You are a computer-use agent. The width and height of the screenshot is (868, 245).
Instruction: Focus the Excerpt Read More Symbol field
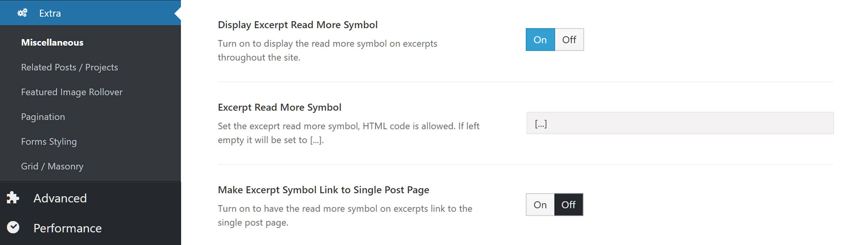click(x=680, y=123)
